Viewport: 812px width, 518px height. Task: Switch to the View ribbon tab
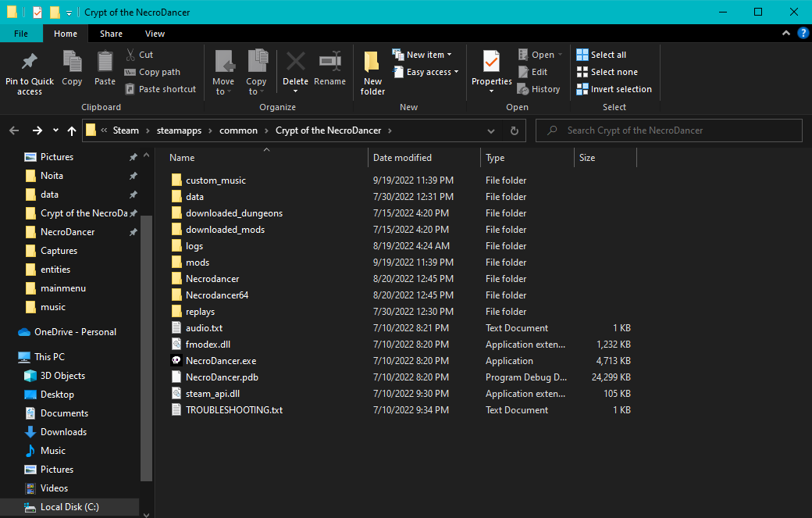[x=155, y=34]
